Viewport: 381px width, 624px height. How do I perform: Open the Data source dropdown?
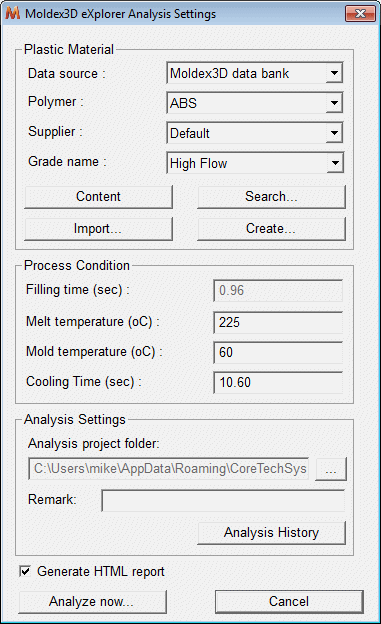click(x=255, y=73)
